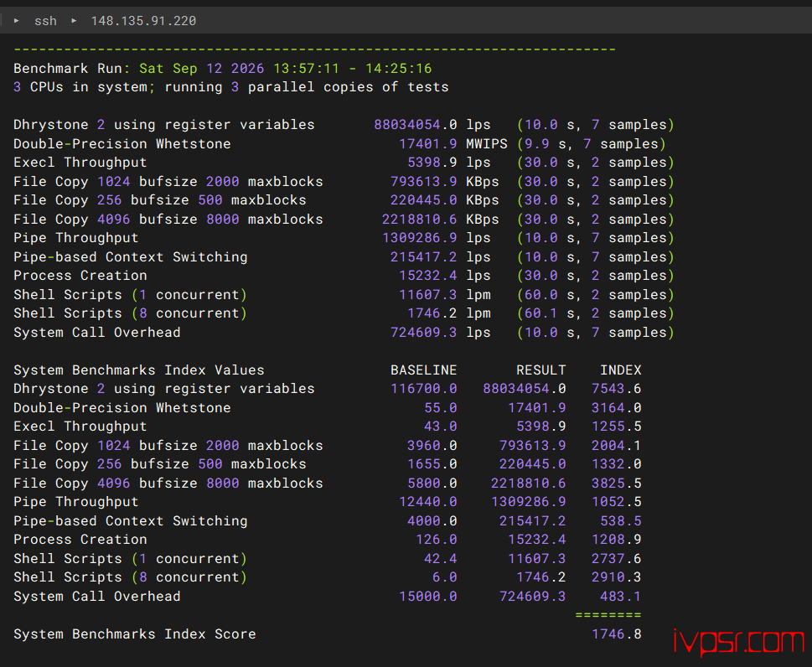Click the 'System Benchmarks Index Values' heading
Screen dimensions: 812x667
[x=139, y=370]
